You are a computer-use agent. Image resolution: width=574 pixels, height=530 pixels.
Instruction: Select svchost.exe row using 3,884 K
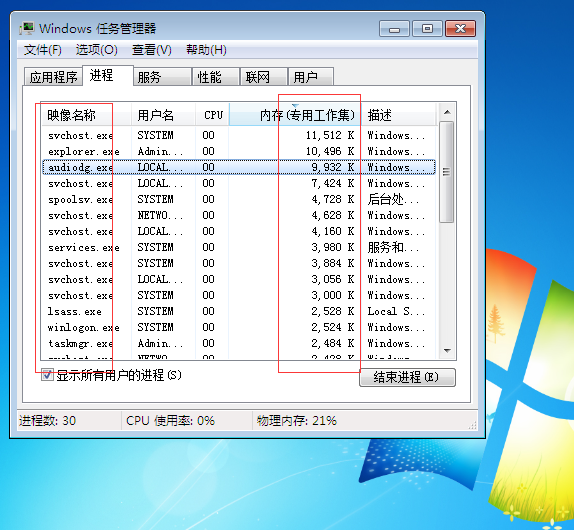238,263
